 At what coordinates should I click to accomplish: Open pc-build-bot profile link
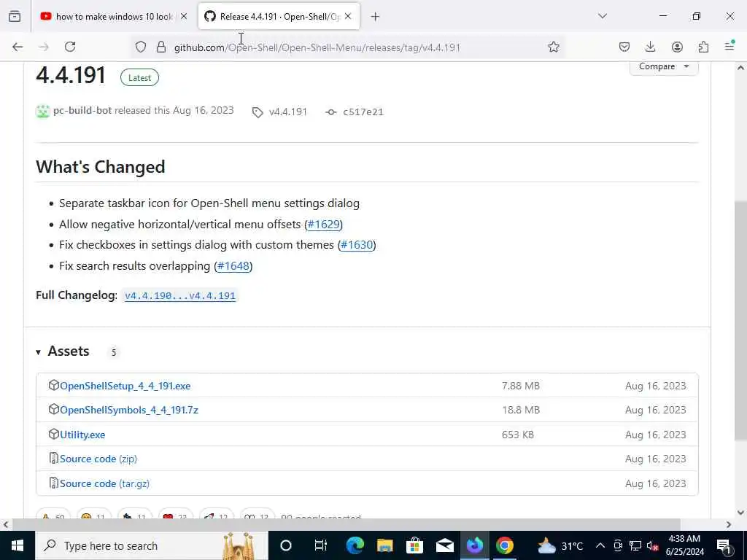point(82,111)
